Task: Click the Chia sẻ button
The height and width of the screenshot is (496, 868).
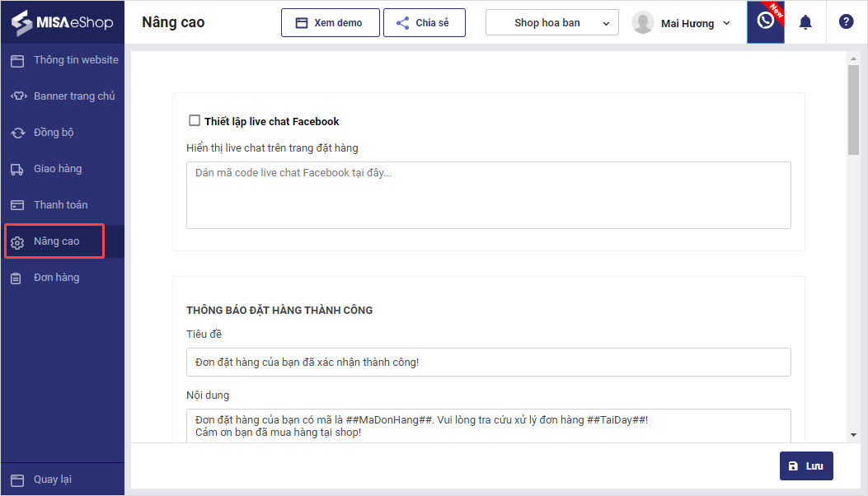Action: coord(424,23)
